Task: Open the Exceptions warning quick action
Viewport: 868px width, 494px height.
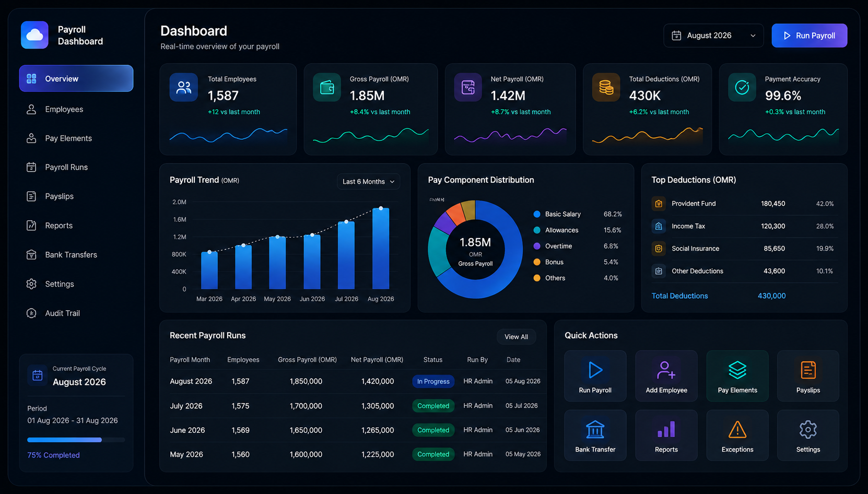Action: click(x=737, y=436)
